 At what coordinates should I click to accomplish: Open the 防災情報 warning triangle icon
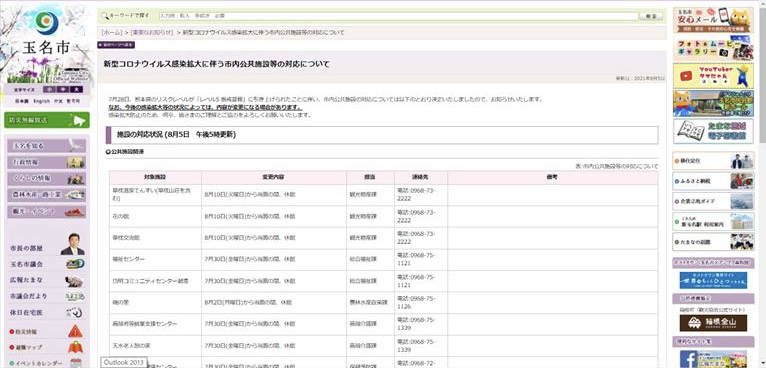click(x=75, y=331)
